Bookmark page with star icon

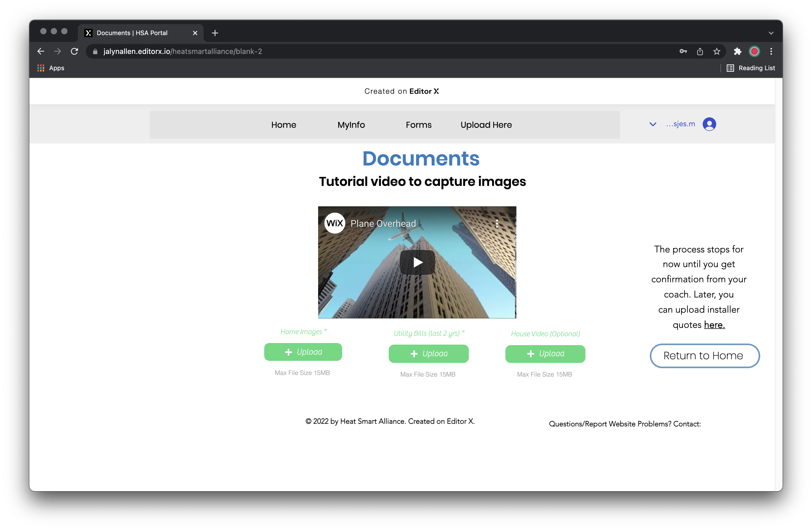click(x=717, y=51)
